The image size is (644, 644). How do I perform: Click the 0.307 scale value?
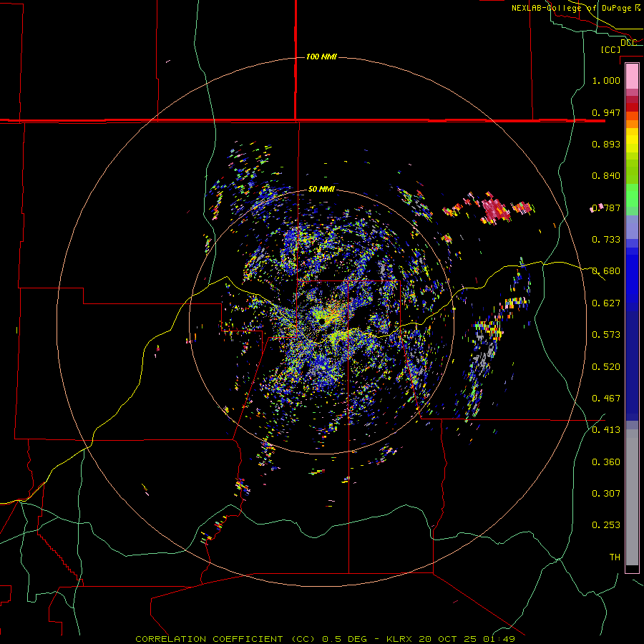[606, 493]
